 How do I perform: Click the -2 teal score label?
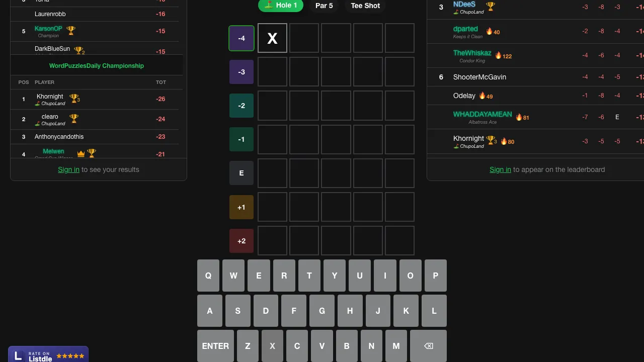(x=242, y=106)
